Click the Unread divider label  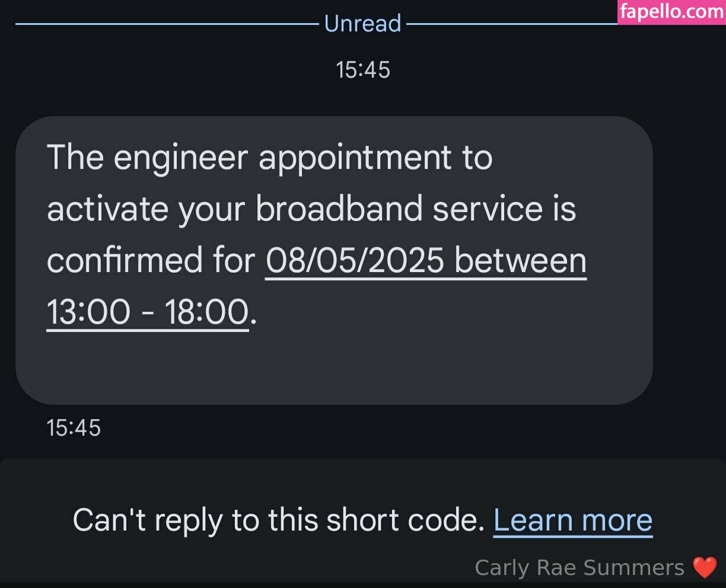362,24
